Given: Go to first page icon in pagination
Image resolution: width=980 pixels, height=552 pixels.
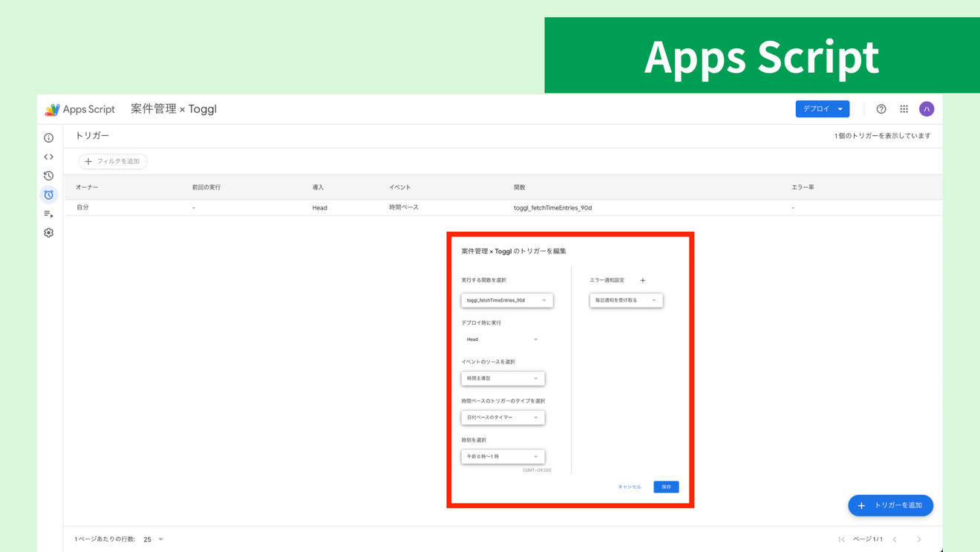Looking at the screenshot, I should [842, 539].
